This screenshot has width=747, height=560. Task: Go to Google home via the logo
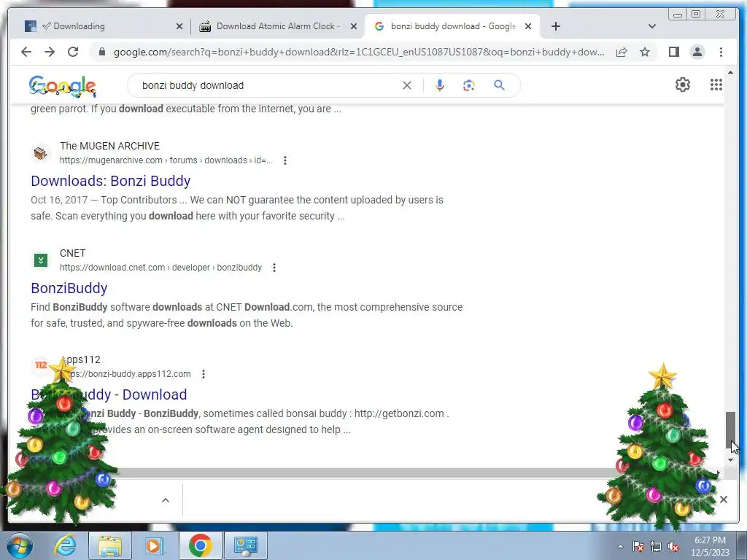coord(63,86)
